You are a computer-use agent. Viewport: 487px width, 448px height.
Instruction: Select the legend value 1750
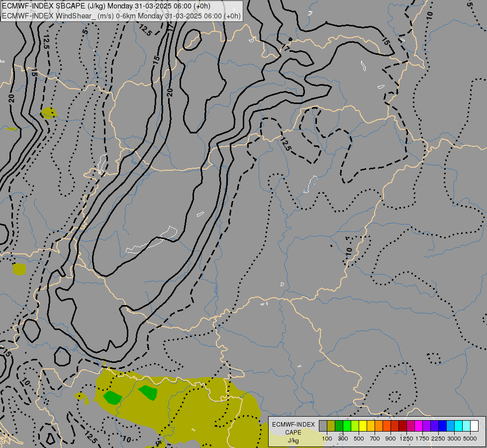pos(422,439)
